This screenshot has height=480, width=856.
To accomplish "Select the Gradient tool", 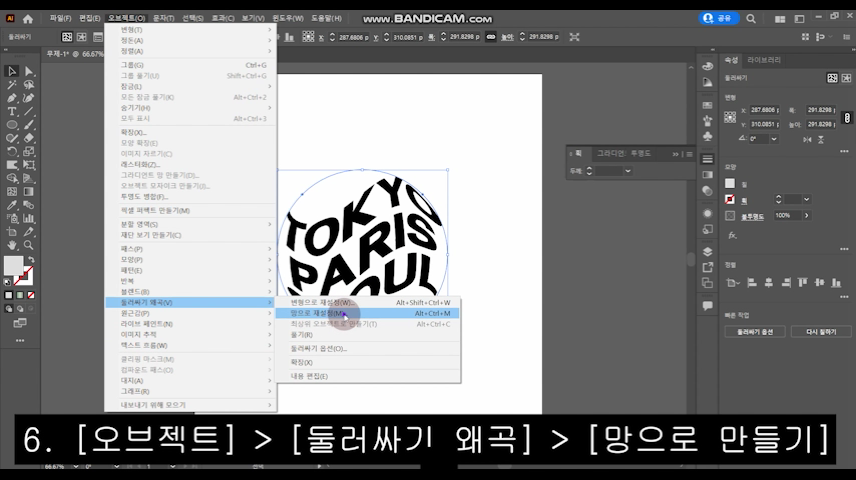I will pyautogui.click(x=29, y=192).
